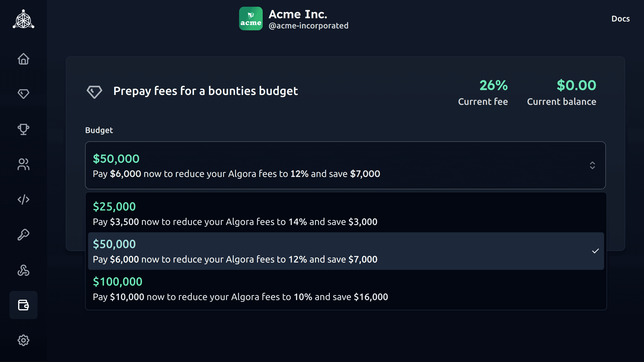
Task: Go to the trophy rewards page
Action: (x=23, y=129)
